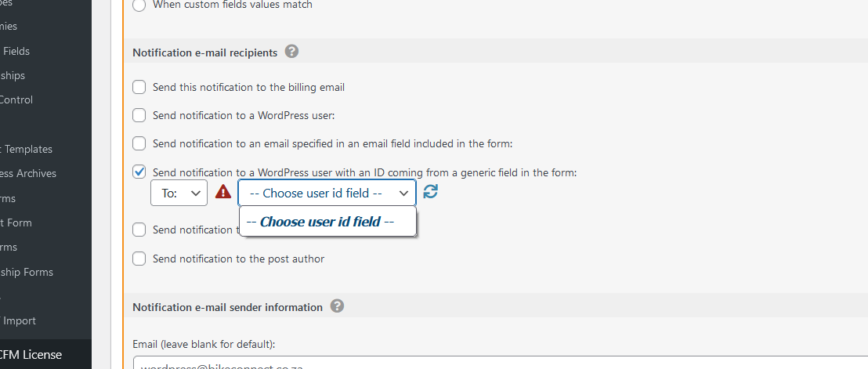Select the When custom fields values match radio
The height and width of the screenshot is (369, 868).
[x=139, y=5]
